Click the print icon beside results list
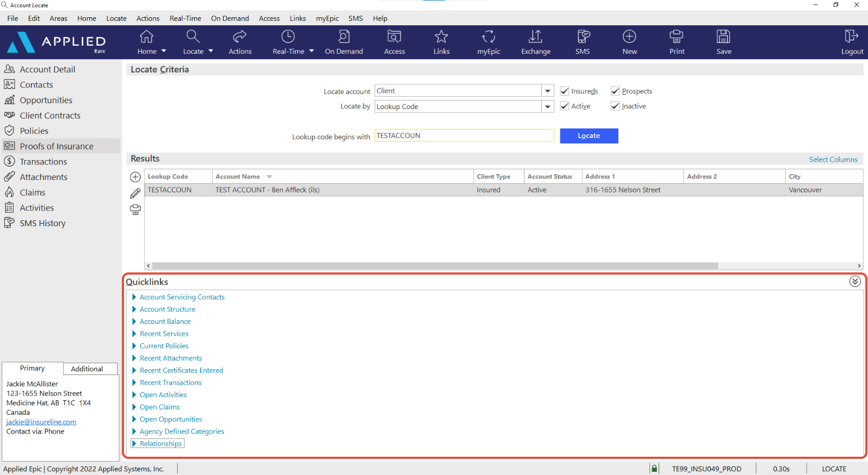The height and width of the screenshot is (475, 868). tap(135, 210)
